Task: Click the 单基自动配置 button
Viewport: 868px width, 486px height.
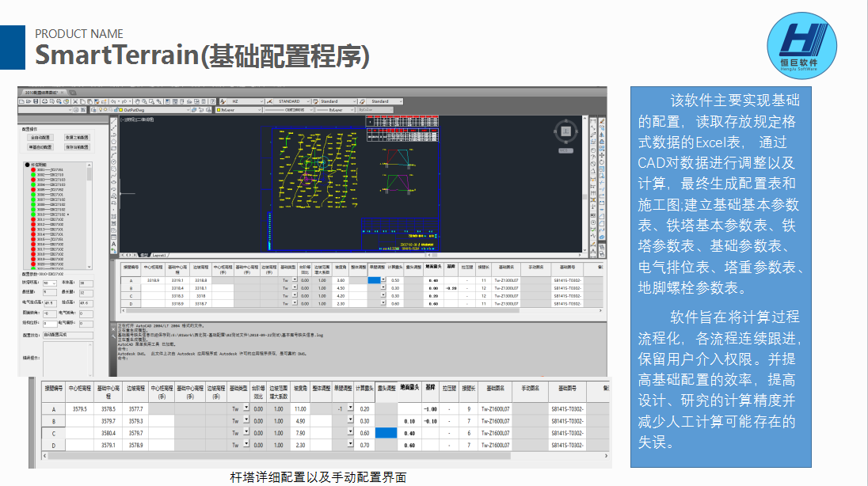Action: [x=40, y=147]
